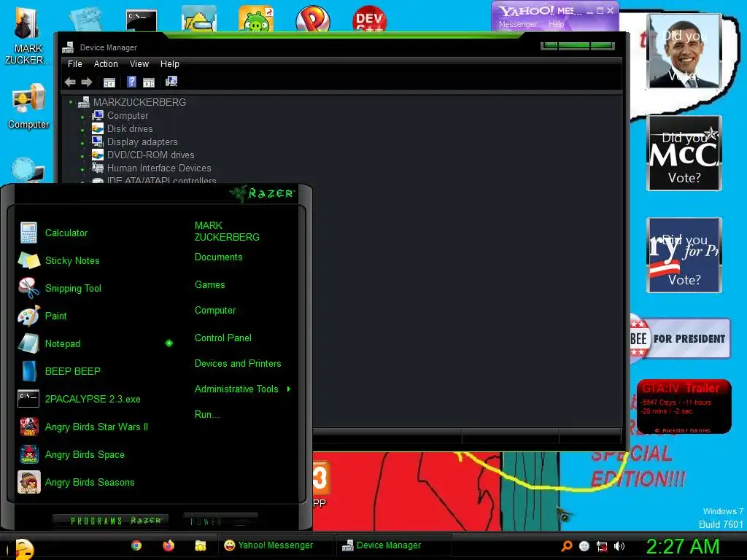Viewport: 747px width, 560px height.
Task: Open MARK ZUCKERBERG user folder link
Action: pyautogui.click(x=227, y=231)
